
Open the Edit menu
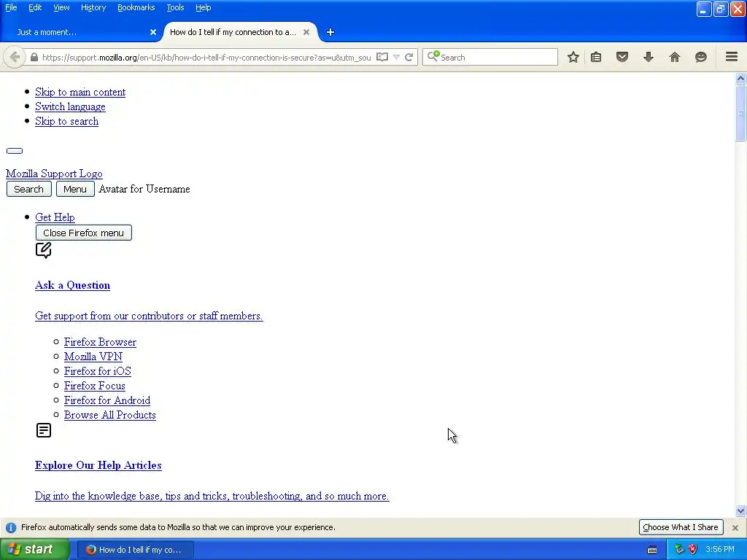35,7
